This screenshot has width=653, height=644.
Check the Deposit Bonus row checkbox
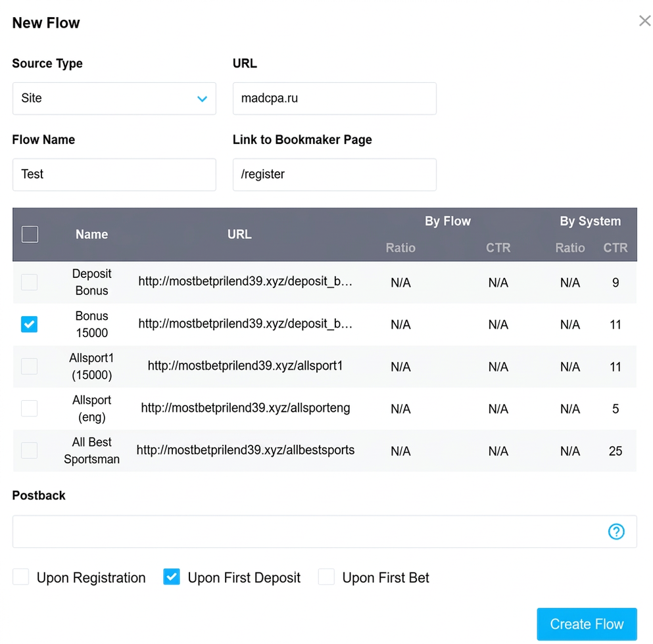point(30,283)
